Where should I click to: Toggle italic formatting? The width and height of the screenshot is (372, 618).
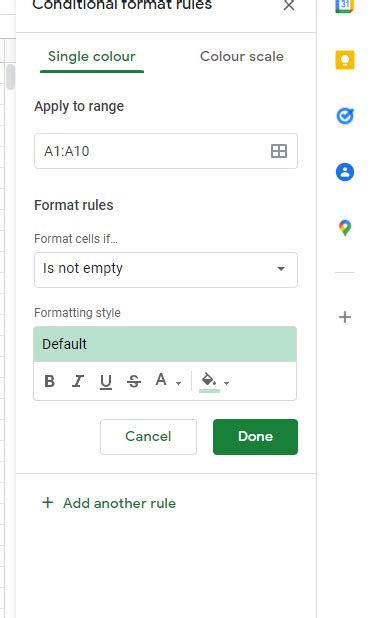click(78, 382)
